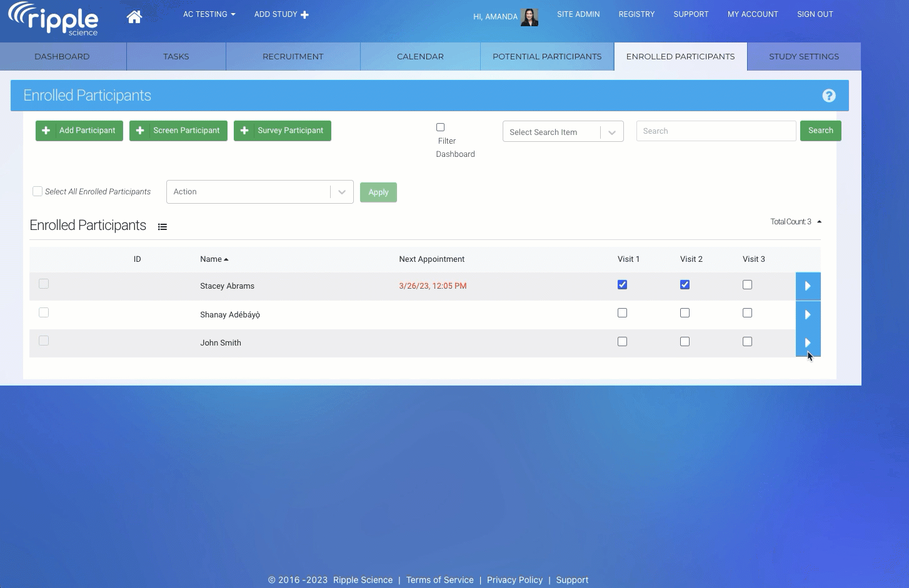Screen dimensions: 909x588
Task: Click the Add Participant button
Action: (79, 131)
